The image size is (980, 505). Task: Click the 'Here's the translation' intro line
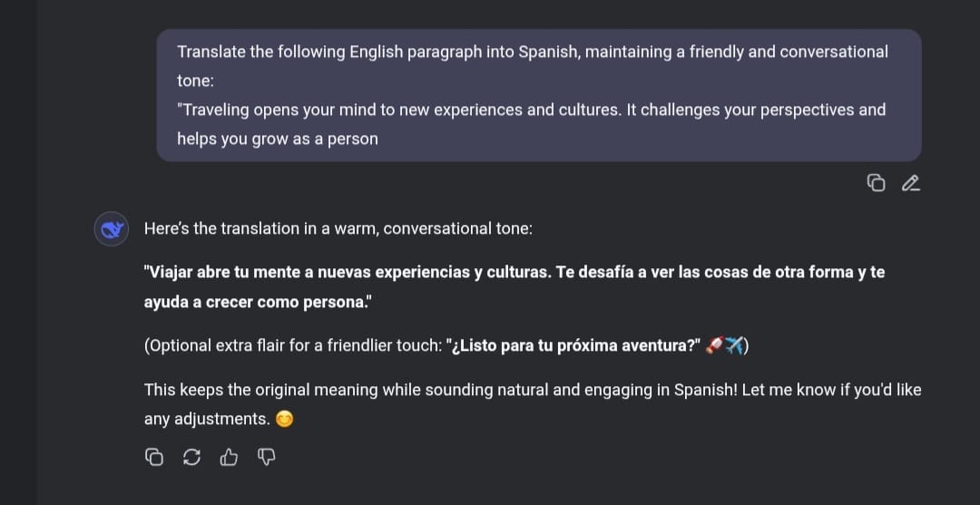point(338,229)
